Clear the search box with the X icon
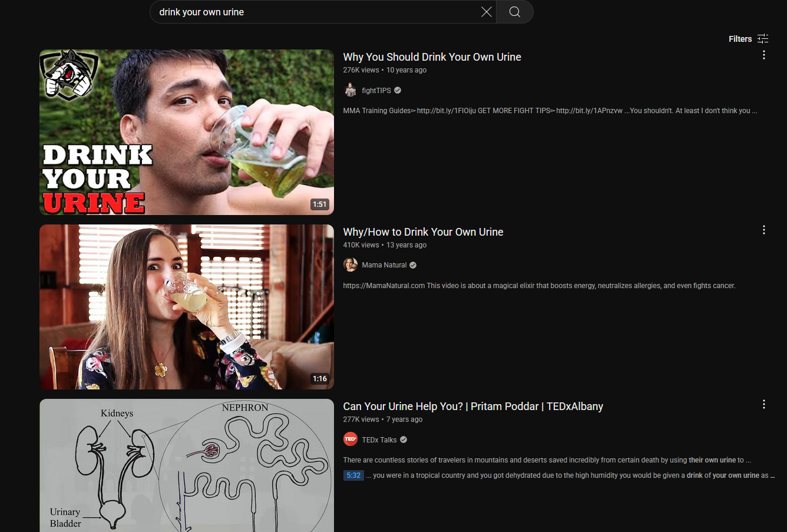This screenshot has width=787, height=532. (x=487, y=12)
